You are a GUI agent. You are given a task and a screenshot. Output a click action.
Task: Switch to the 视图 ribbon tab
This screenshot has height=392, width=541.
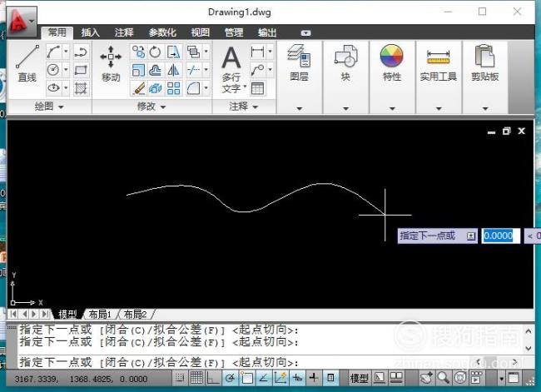201,32
